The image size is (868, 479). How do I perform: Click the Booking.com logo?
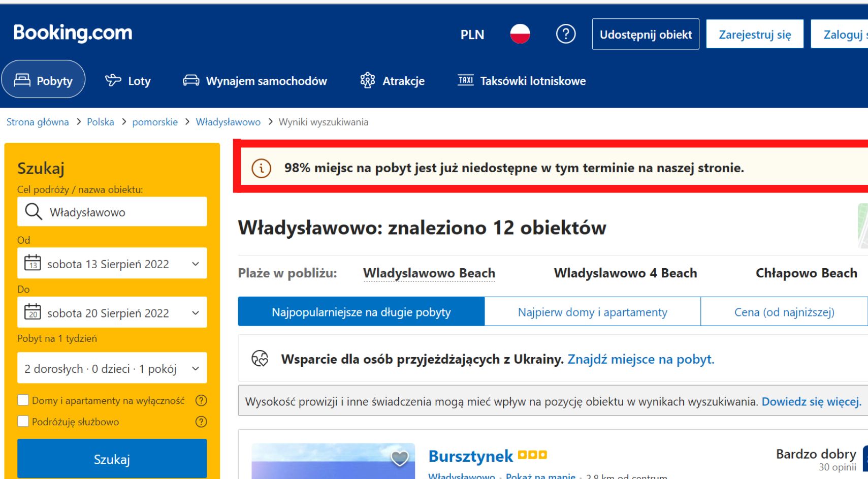tap(73, 33)
